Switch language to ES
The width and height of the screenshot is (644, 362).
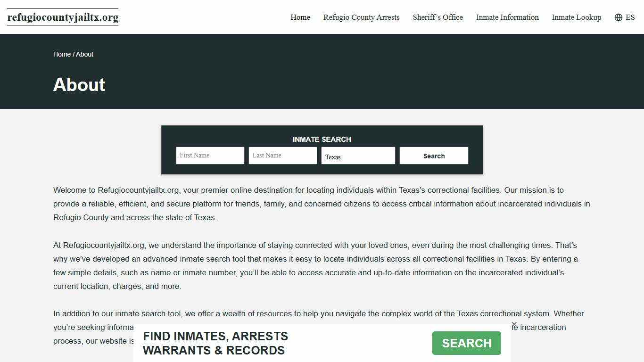[630, 17]
